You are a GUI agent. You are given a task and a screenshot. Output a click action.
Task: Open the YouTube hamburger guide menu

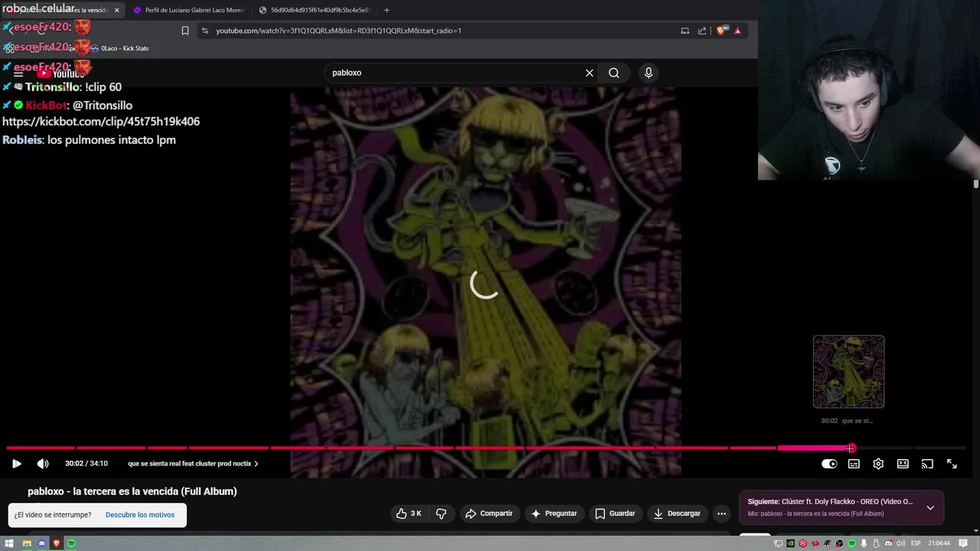pos(18,73)
